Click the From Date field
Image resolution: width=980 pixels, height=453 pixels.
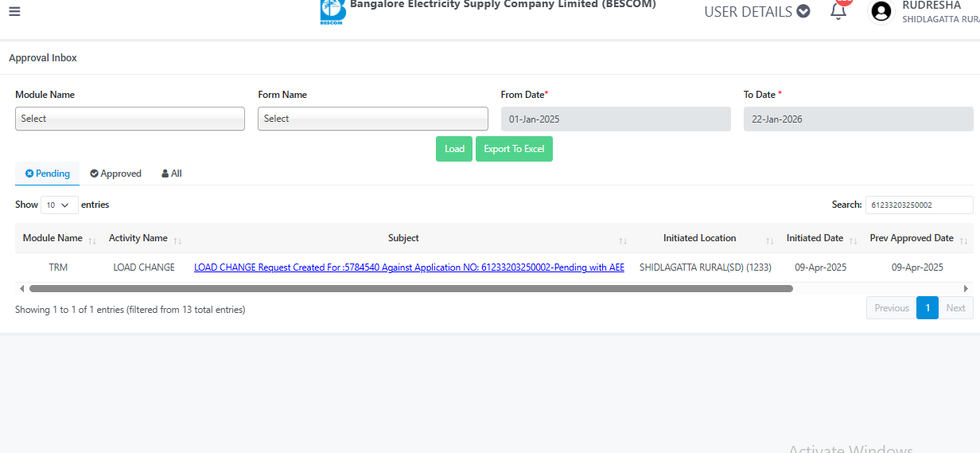pos(616,119)
